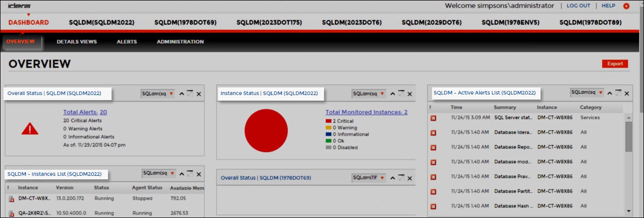644x218 pixels.
Task: Click the version cell 13.0.200.172
Action: tap(70, 199)
